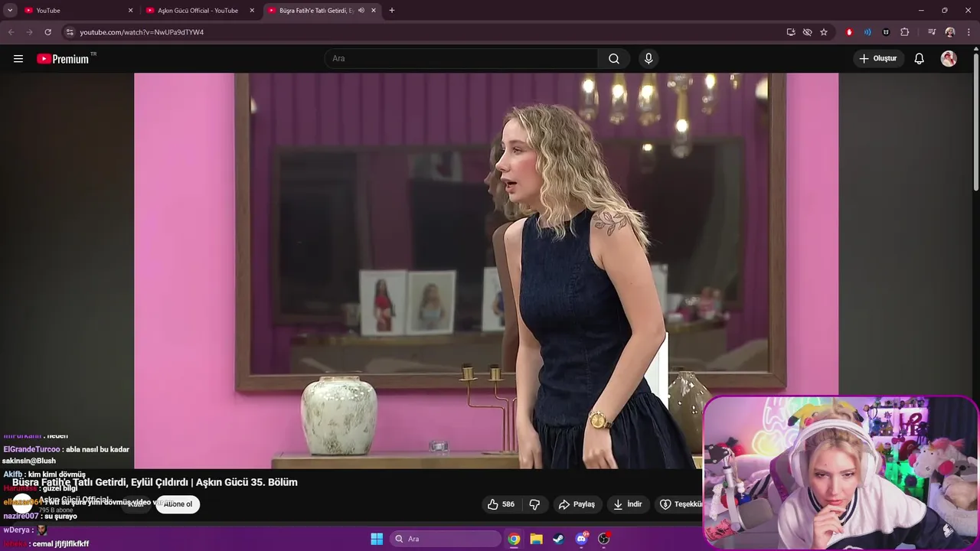Image resolution: width=980 pixels, height=551 pixels.
Task: Bookmark this page with star icon
Action: 824,32
